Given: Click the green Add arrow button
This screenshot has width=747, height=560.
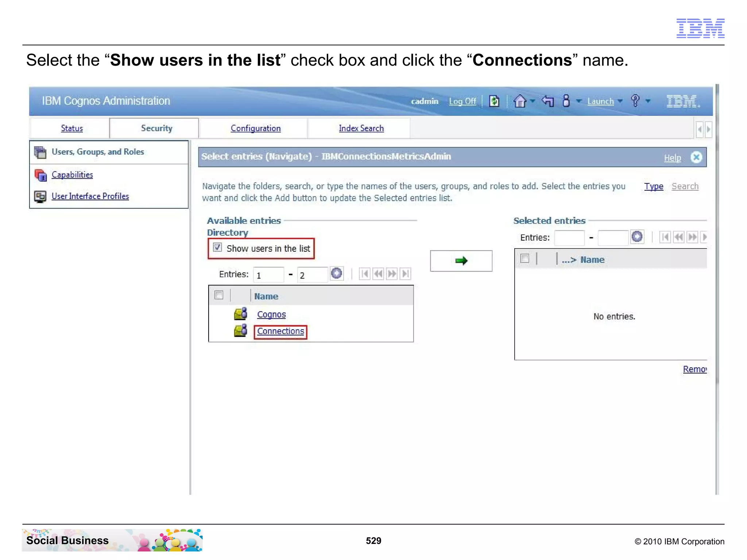Looking at the screenshot, I should pyautogui.click(x=461, y=261).
